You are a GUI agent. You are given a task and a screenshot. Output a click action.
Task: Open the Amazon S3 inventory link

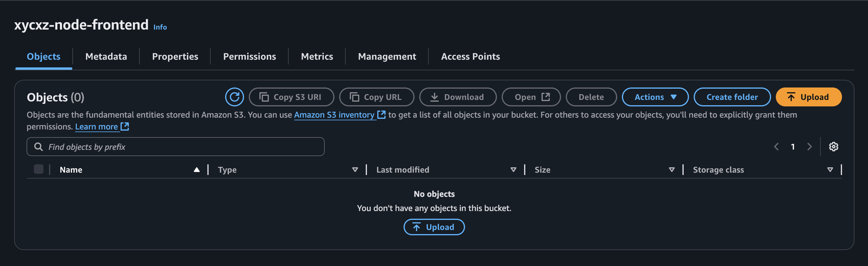(x=334, y=115)
